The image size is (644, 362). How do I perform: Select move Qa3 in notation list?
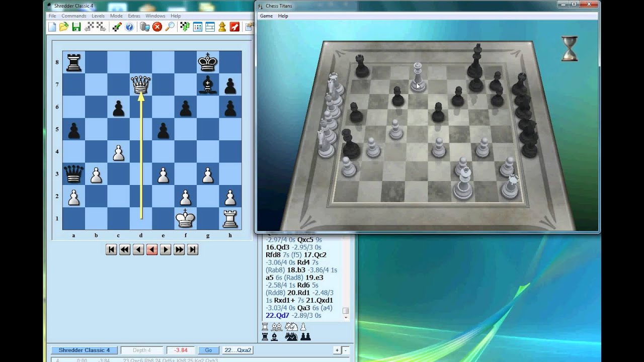(x=303, y=308)
